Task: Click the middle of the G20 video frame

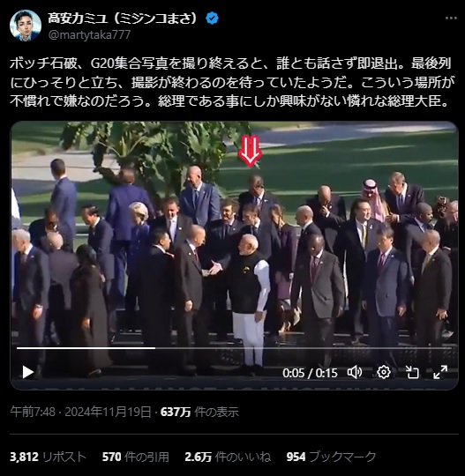Action: [235, 256]
